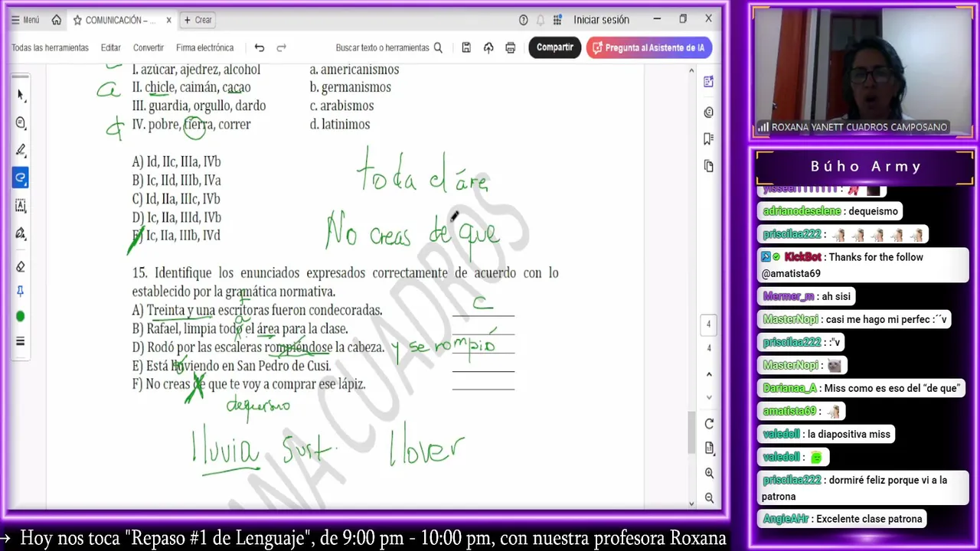This screenshot has height=551, width=980.
Task: Click the document scrollbar down arrow
Action: [692, 504]
